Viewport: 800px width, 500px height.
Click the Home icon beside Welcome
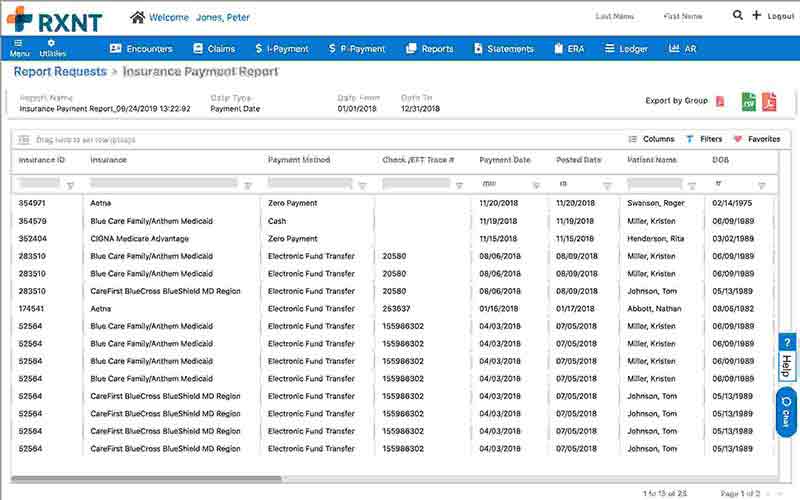tap(137, 17)
